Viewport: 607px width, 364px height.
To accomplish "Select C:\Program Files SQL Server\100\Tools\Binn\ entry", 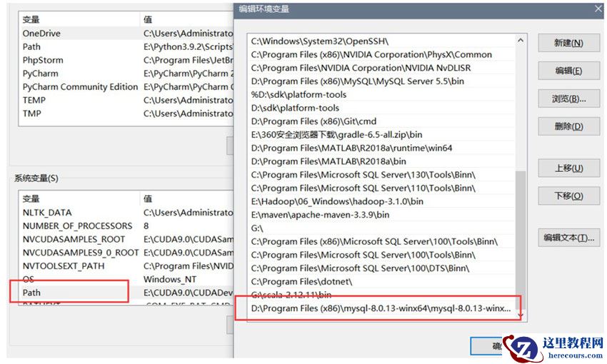I will [382, 255].
